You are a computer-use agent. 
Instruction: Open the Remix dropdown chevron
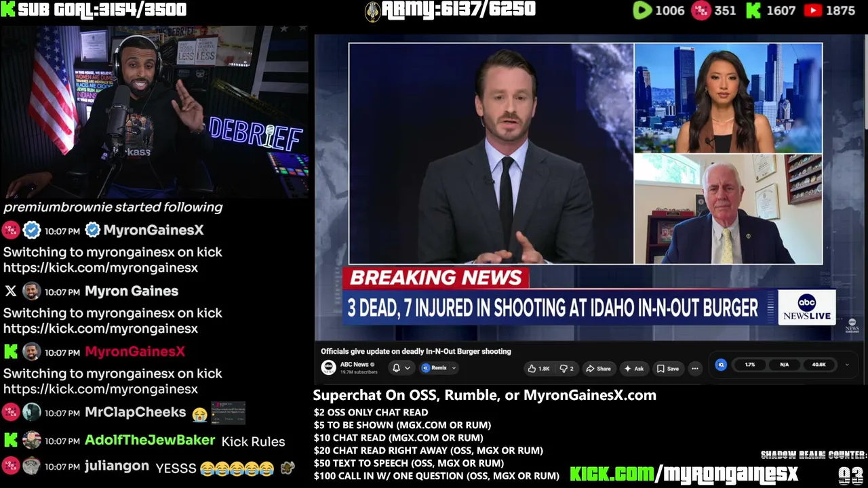point(454,368)
